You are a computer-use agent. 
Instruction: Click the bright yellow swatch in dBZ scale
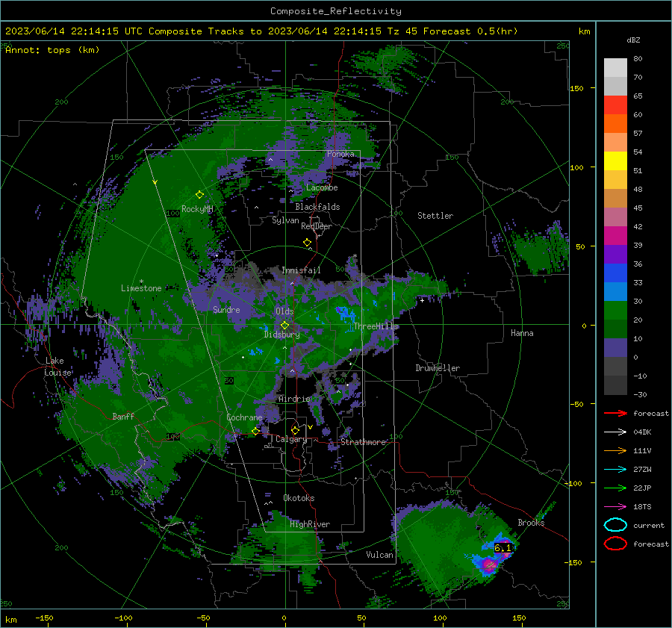[615, 161]
